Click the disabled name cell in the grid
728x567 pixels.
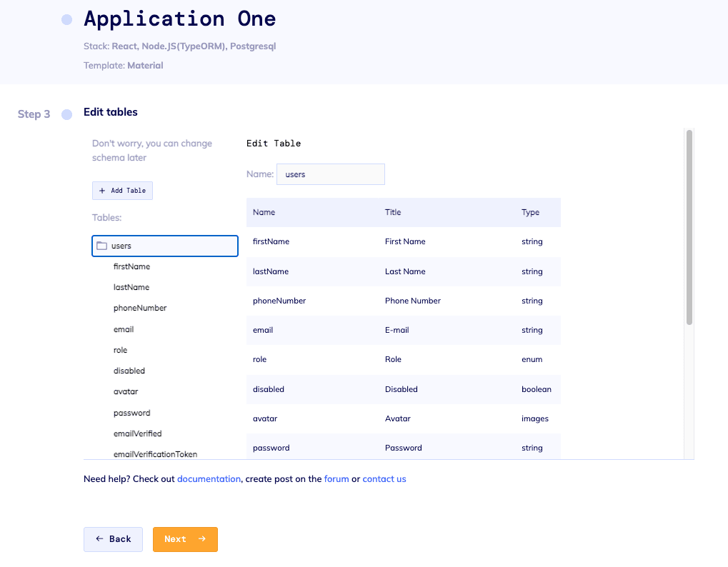[269, 389]
